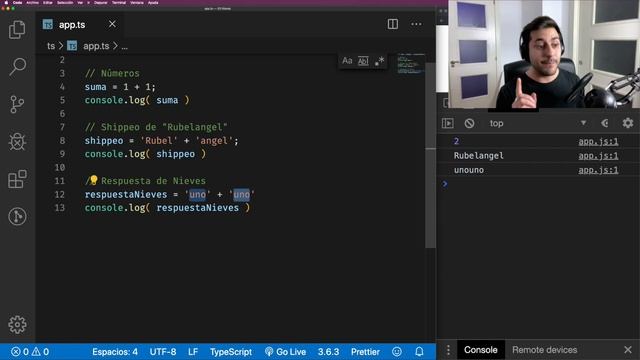Viewport: 640px width, 360px height.
Task: Click the unouno console output
Action: click(469, 170)
